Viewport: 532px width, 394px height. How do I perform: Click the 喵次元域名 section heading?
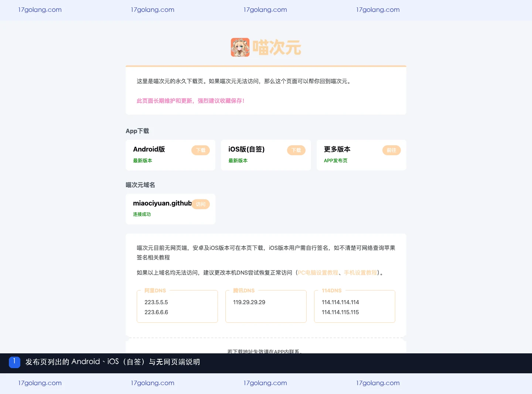click(140, 185)
